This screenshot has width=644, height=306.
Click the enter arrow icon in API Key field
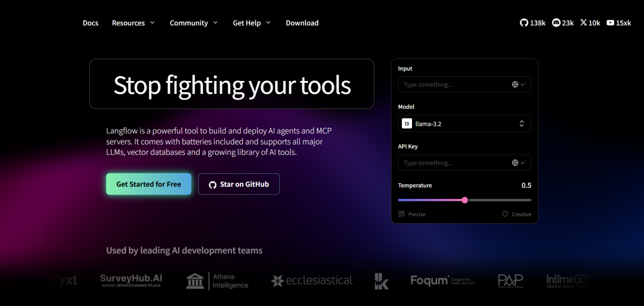[x=523, y=163]
